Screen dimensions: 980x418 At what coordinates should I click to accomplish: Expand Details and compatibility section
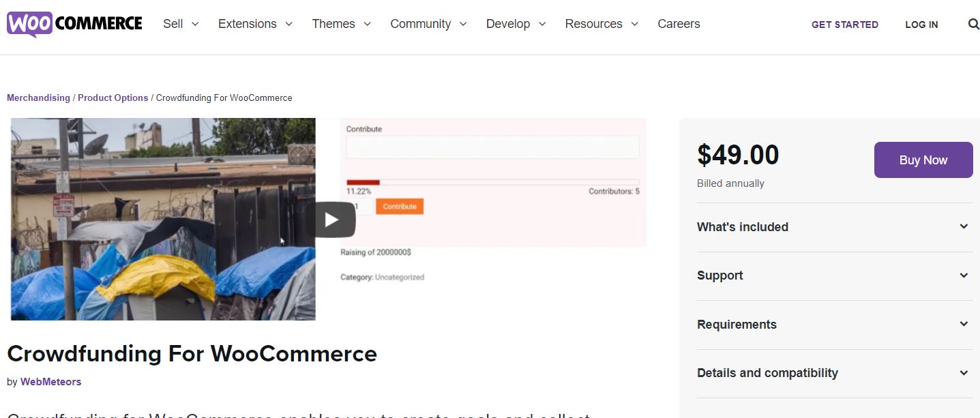click(835, 373)
